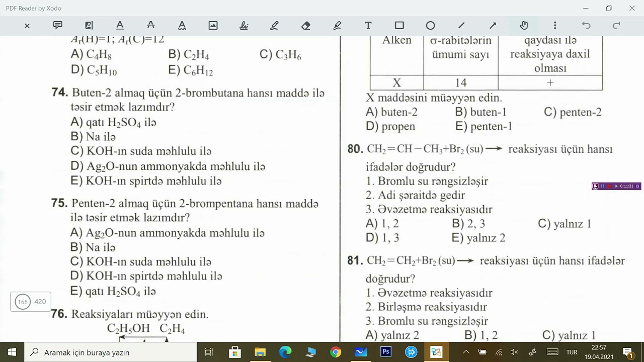
Task: Select the text highlight tool
Action: tap(89, 25)
